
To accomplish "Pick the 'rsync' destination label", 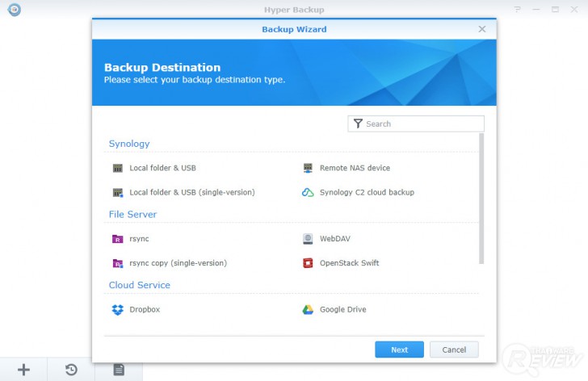I will click(x=139, y=239).
